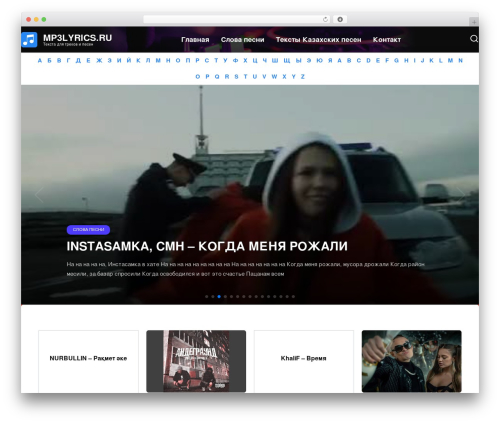Select the Latin letter N in the index
The width and height of the screenshot is (500, 423).
(460, 60)
